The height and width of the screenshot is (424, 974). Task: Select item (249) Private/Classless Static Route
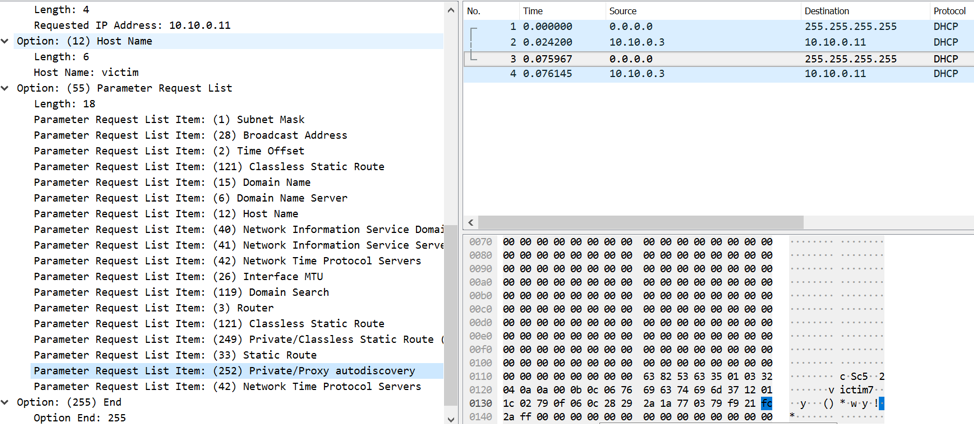(239, 340)
